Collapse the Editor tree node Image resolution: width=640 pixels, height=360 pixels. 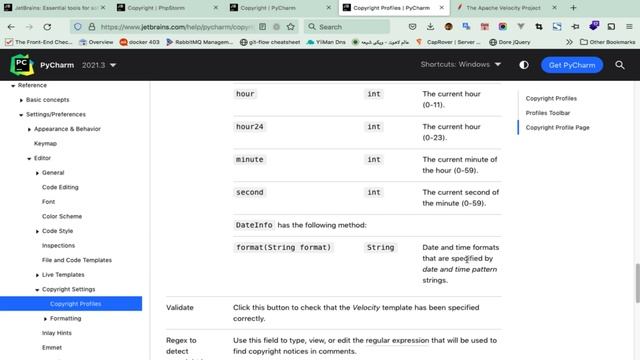[29, 158]
